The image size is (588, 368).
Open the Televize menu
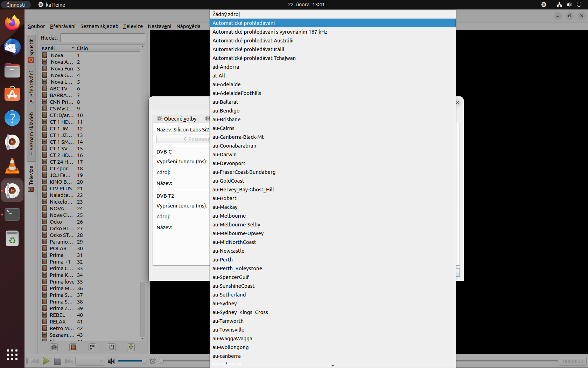tap(133, 26)
